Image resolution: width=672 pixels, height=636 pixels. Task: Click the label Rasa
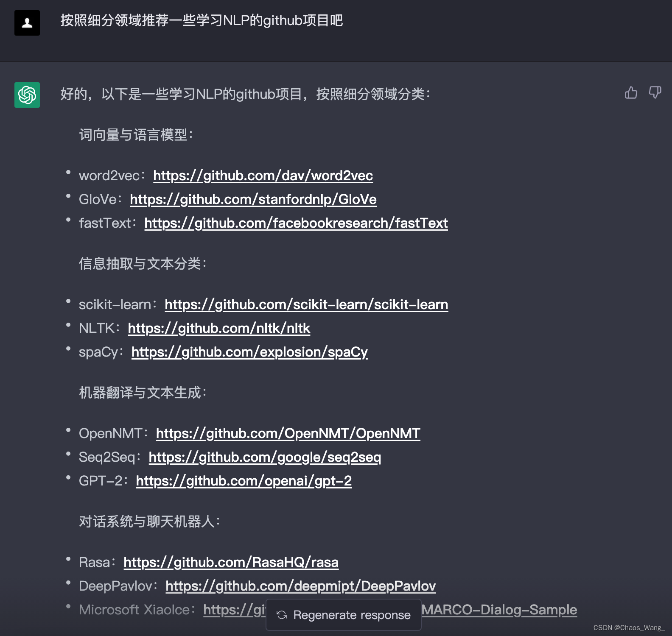pyautogui.click(x=95, y=562)
